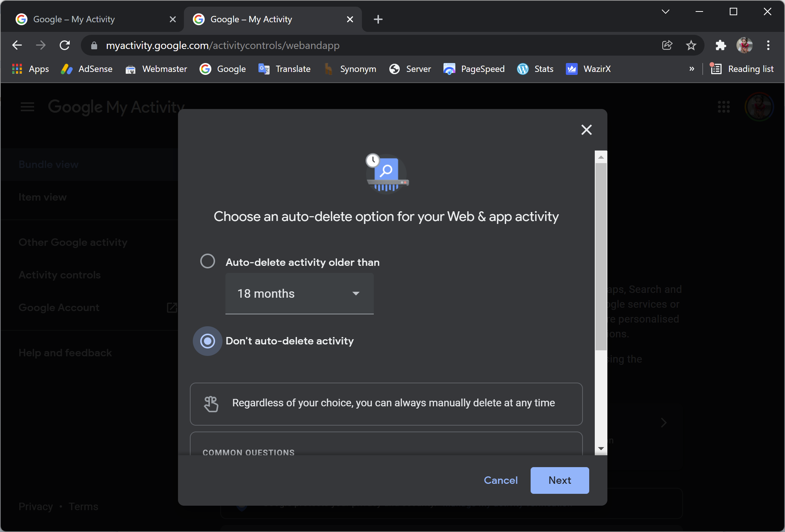Click the Next button

[x=560, y=480]
